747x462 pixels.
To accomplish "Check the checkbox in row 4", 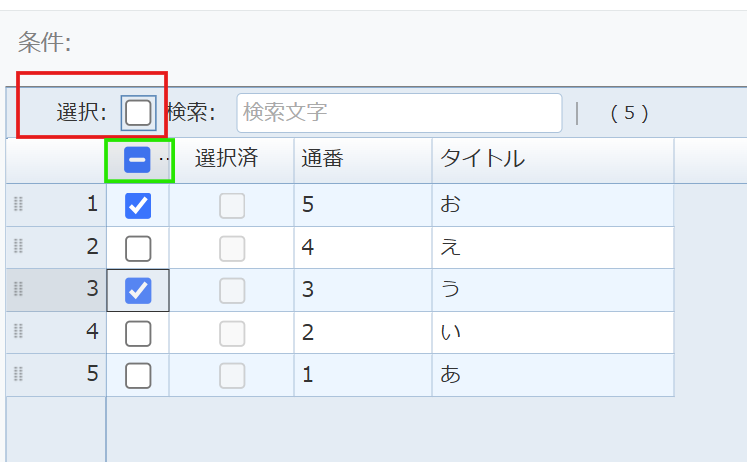I will [x=138, y=333].
